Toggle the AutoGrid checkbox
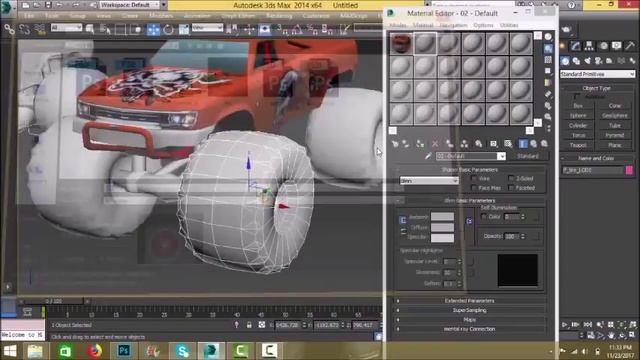 [576, 97]
